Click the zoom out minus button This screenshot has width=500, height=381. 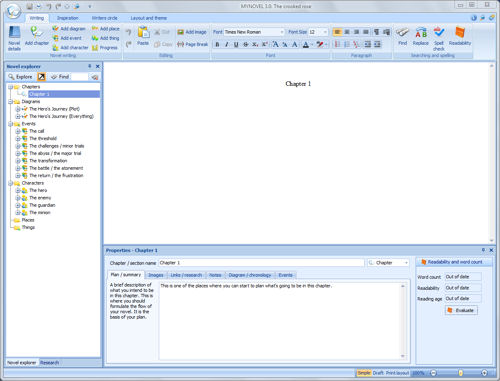(433, 373)
